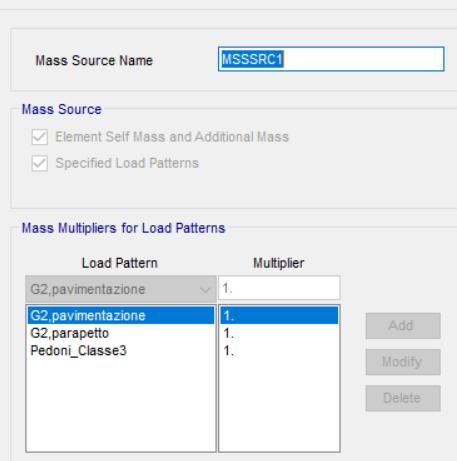
Task: Open the G2,pavimentazione Load Pattern dropdown
Action: (121, 289)
